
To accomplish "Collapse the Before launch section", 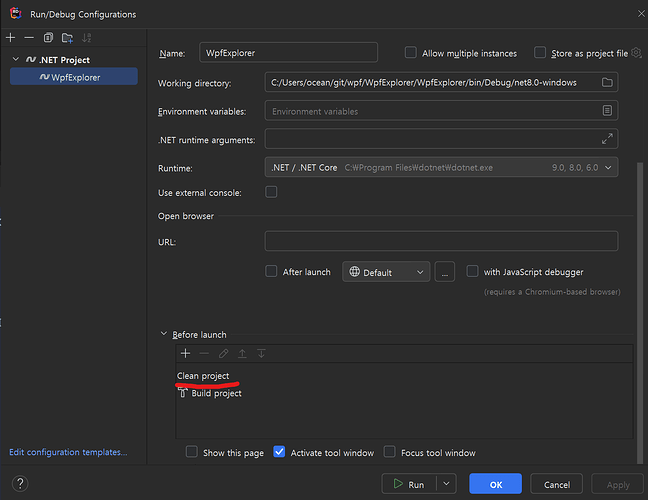I will tap(164, 334).
